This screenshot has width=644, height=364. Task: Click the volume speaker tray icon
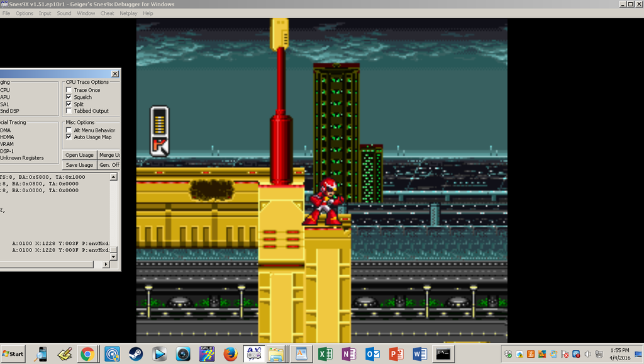[x=588, y=354]
